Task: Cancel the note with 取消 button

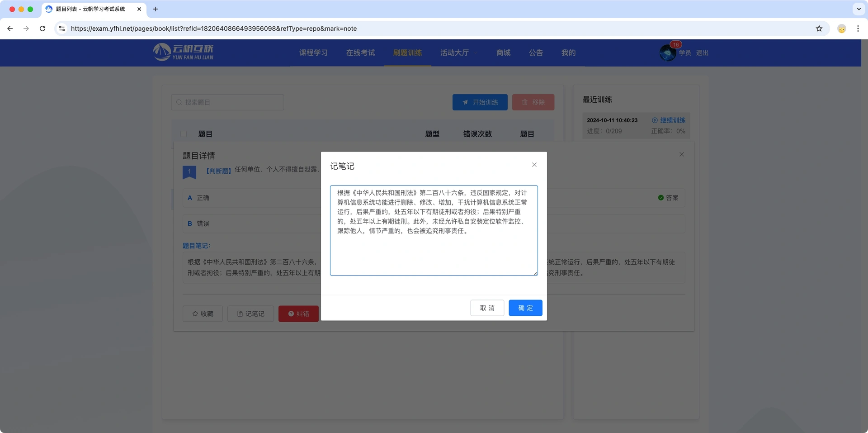Action: click(487, 308)
